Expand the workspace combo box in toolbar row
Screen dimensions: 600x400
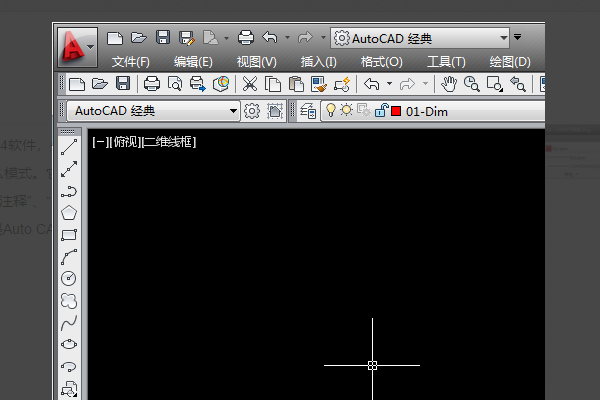click(x=234, y=111)
